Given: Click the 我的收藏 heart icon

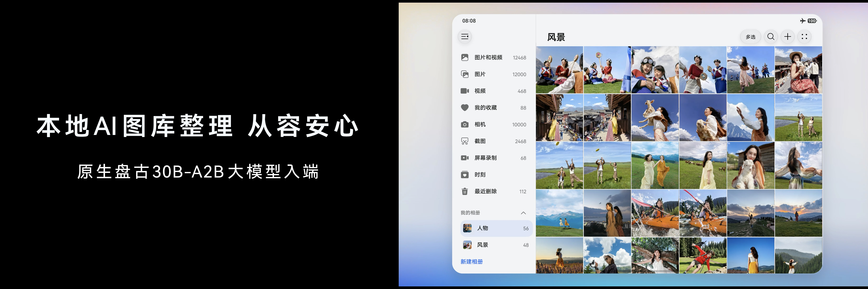Looking at the screenshot, I should pyautogui.click(x=465, y=108).
